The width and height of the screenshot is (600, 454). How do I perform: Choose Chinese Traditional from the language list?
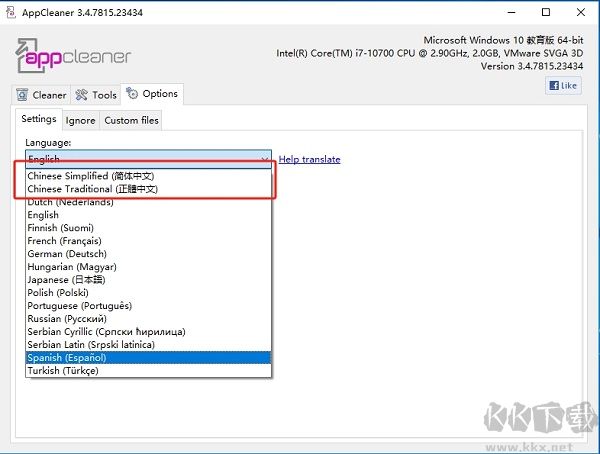click(92, 189)
